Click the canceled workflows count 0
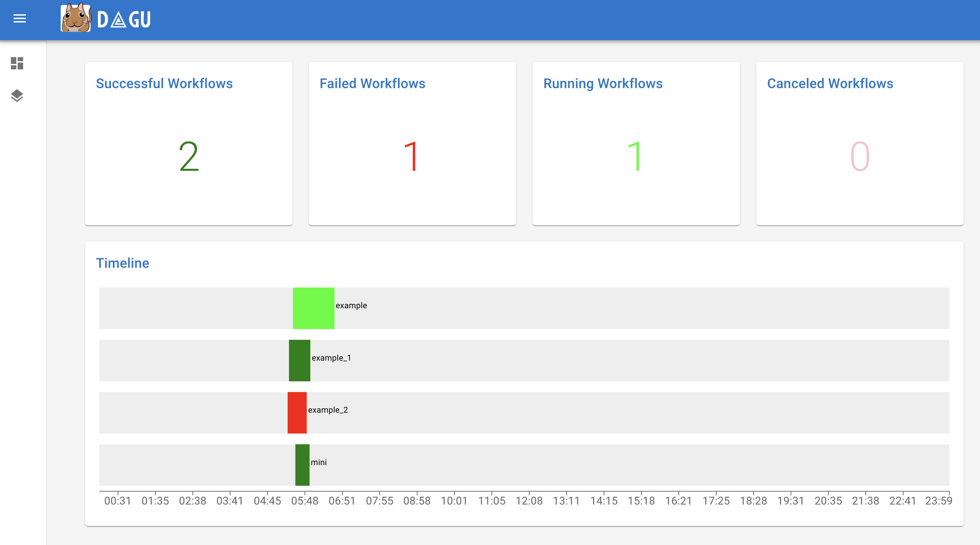 coord(859,156)
